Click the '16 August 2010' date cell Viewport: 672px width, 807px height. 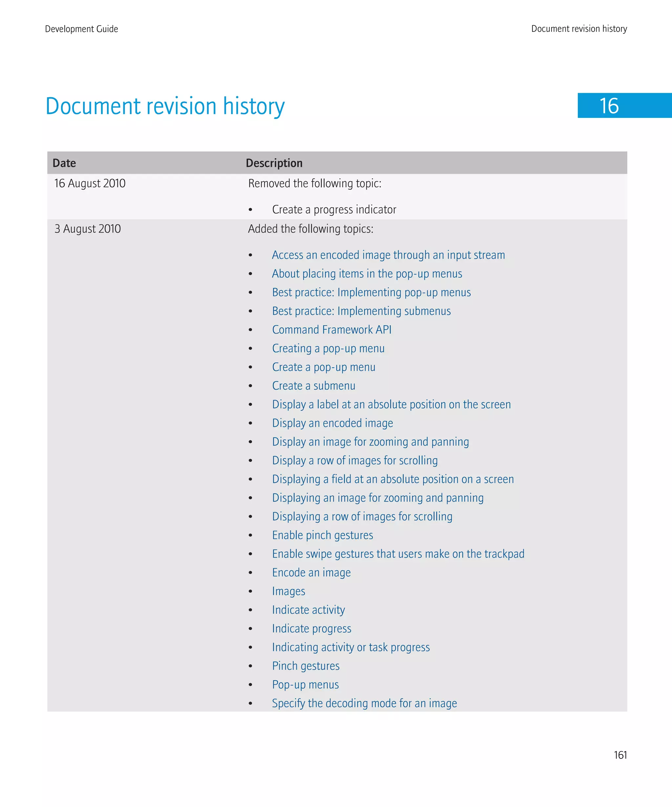click(x=90, y=184)
